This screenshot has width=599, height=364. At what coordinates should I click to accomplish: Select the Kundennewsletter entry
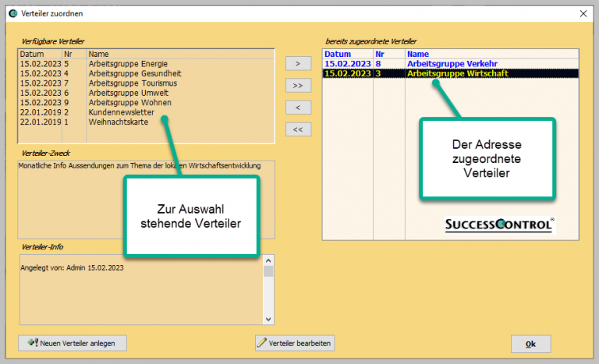[x=121, y=112]
